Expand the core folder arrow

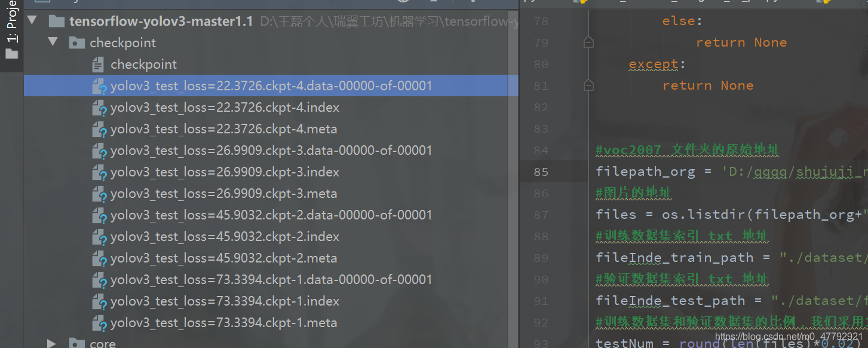pyautogui.click(x=52, y=343)
